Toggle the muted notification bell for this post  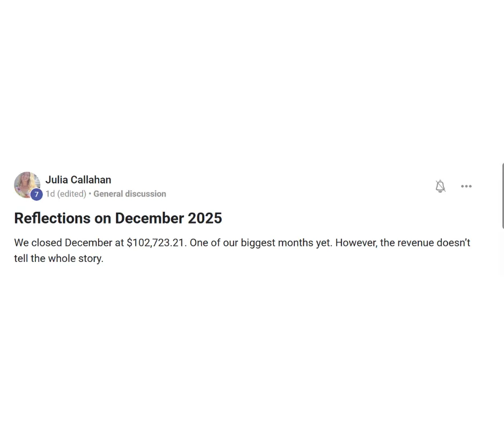[440, 186]
